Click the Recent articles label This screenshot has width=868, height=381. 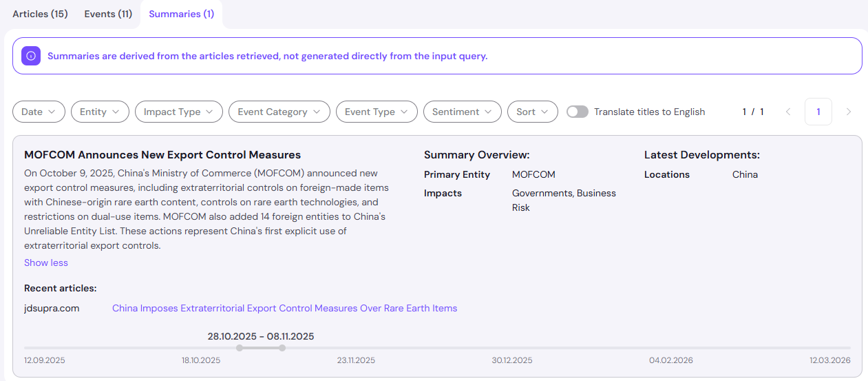(x=61, y=288)
